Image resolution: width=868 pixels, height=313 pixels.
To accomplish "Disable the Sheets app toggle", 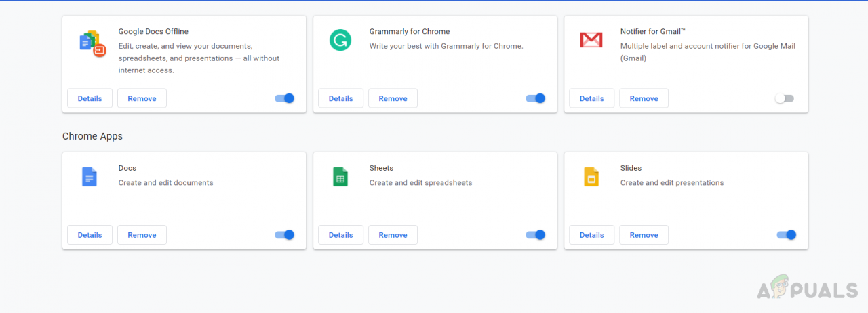I will (x=536, y=235).
